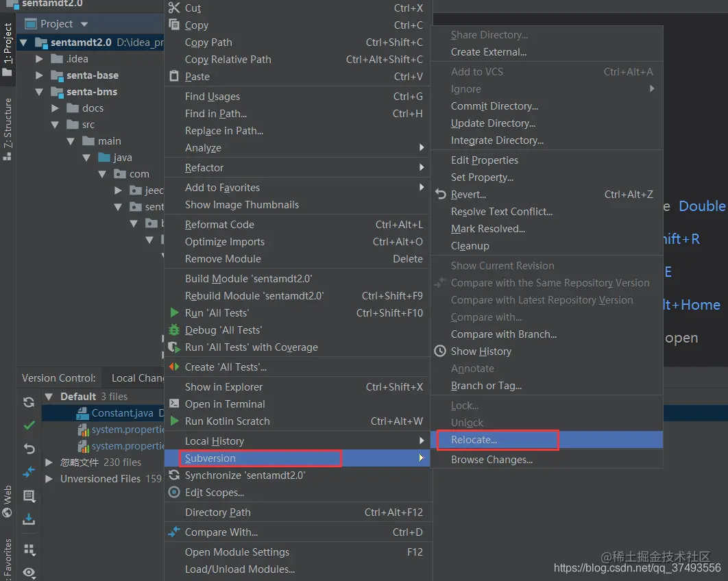Expand the .idea folder
This screenshot has width=728, height=581.
click(x=39, y=59)
